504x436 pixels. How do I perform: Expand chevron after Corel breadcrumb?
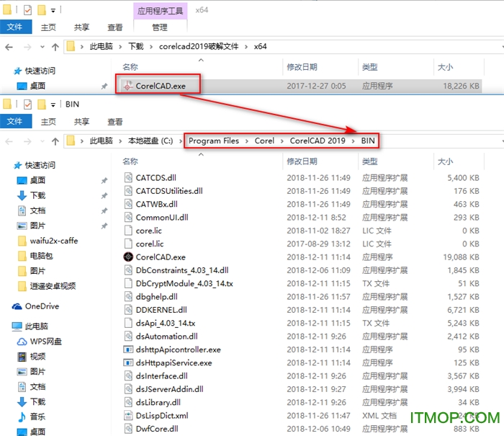point(282,141)
